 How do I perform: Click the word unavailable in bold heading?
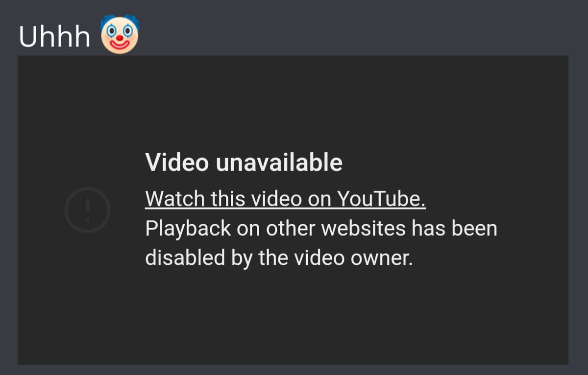279,163
